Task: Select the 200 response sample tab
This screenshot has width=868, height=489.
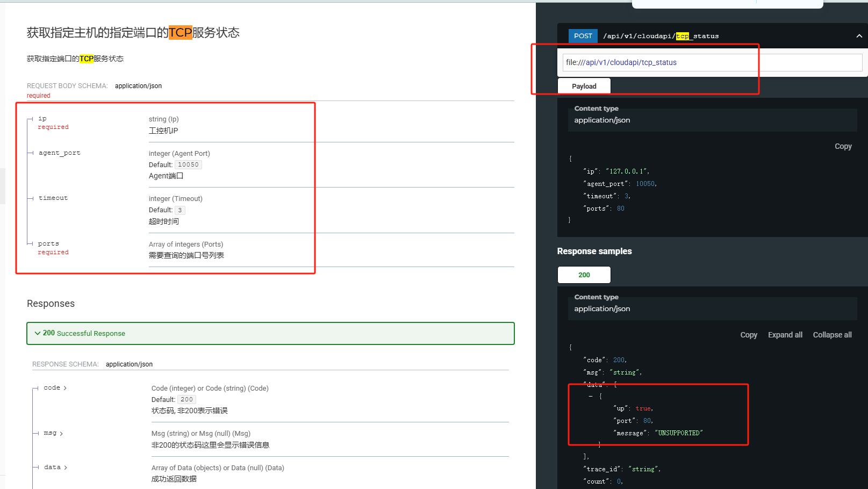Action: [584, 275]
